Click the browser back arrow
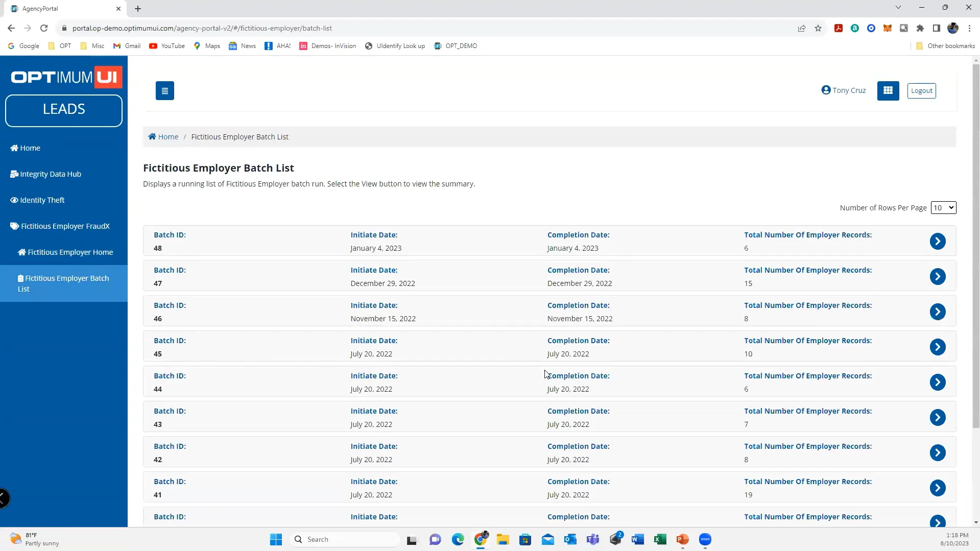The width and height of the screenshot is (980, 551). click(11, 28)
